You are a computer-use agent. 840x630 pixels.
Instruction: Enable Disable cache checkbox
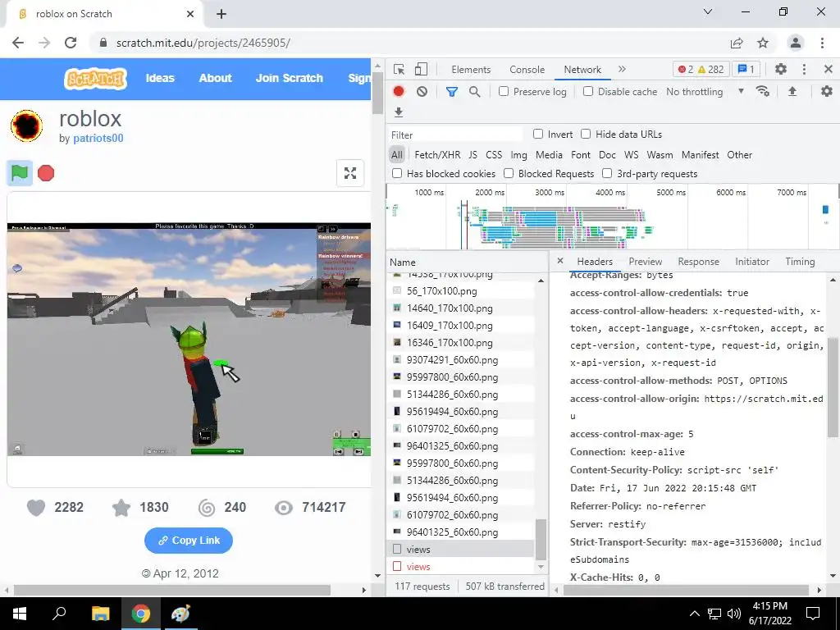[588, 92]
